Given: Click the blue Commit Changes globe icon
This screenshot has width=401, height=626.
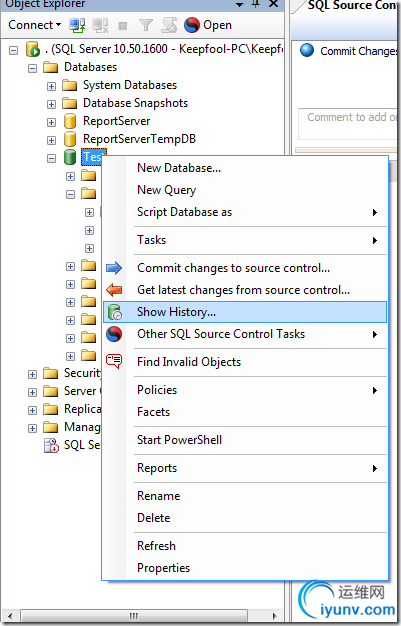Looking at the screenshot, I should pos(307,50).
